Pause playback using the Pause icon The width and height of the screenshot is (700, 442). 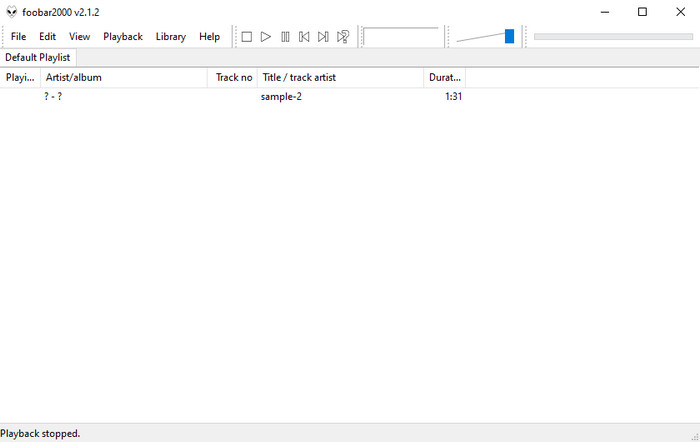click(x=285, y=37)
